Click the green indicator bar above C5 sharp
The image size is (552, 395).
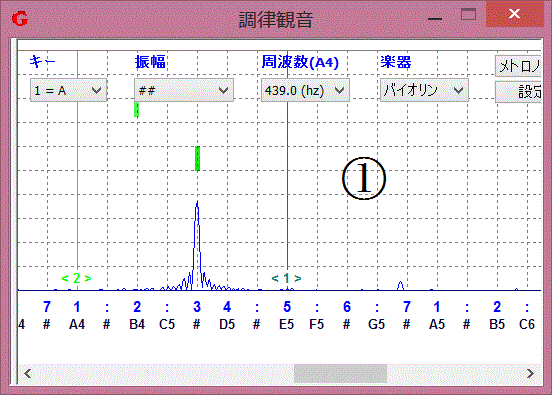(x=197, y=158)
